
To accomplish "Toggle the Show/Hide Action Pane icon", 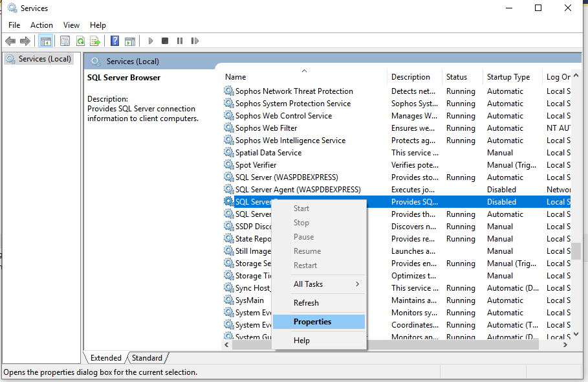I will coord(130,41).
